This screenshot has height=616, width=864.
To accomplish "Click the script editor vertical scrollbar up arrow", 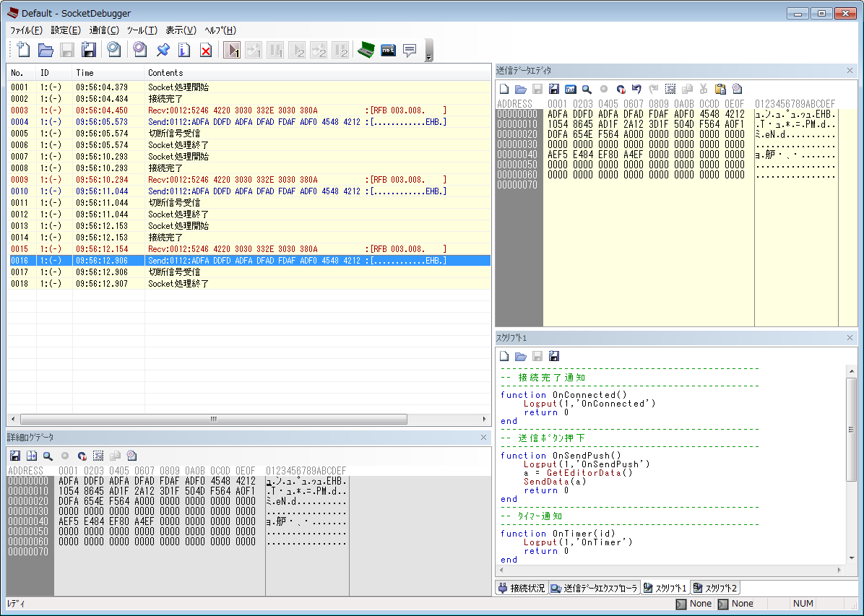I will point(852,371).
